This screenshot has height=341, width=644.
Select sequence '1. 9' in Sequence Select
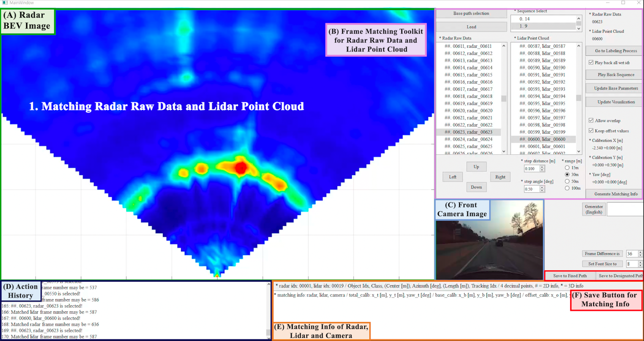(x=543, y=26)
